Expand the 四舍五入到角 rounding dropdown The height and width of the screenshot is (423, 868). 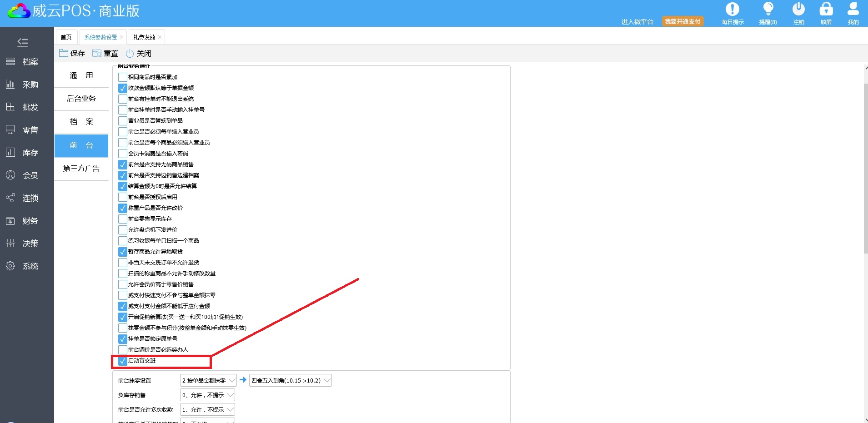(290, 381)
